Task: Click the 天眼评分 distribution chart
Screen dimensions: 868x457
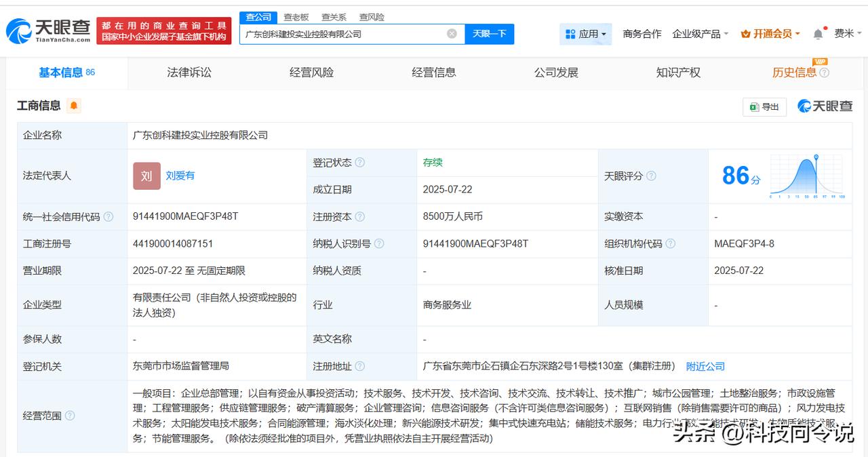Action: 807,176
